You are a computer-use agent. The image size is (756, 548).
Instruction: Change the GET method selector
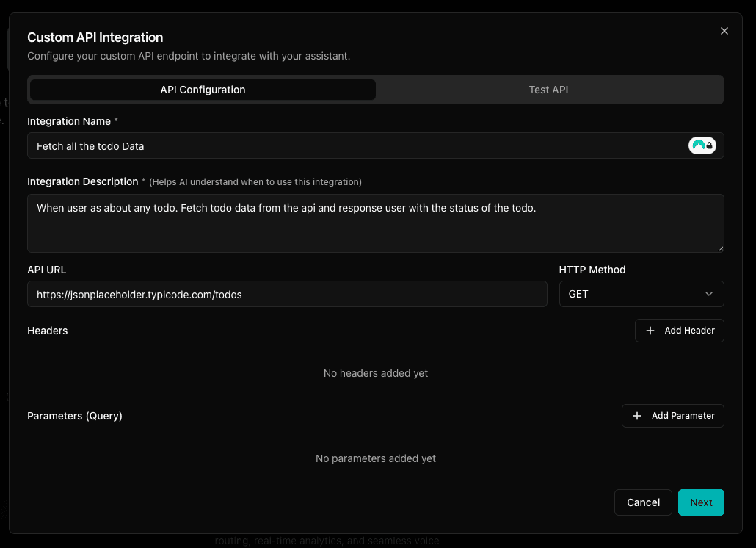[641, 294]
